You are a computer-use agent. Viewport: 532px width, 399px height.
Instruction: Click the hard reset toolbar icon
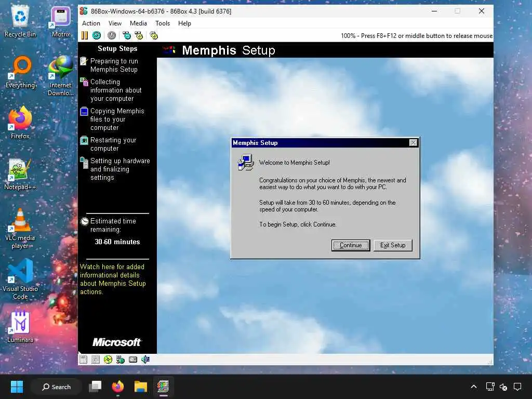(x=97, y=36)
